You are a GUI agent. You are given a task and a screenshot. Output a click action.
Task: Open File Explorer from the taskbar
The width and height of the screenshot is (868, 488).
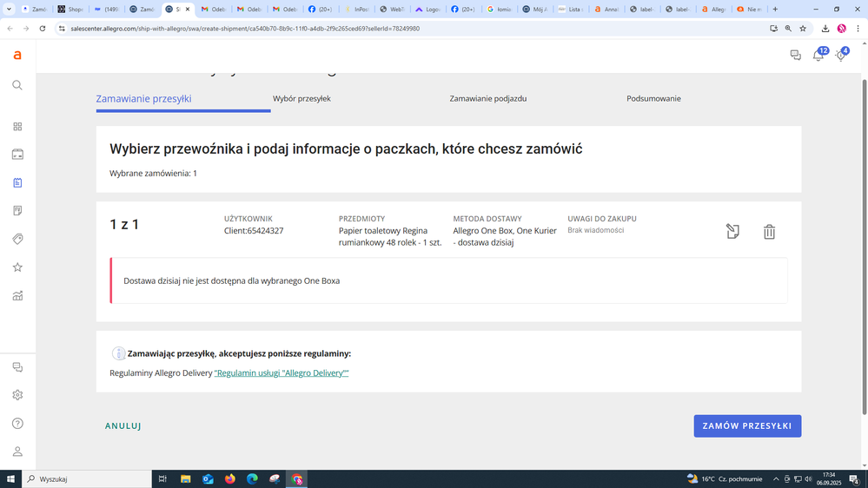(x=185, y=479)
